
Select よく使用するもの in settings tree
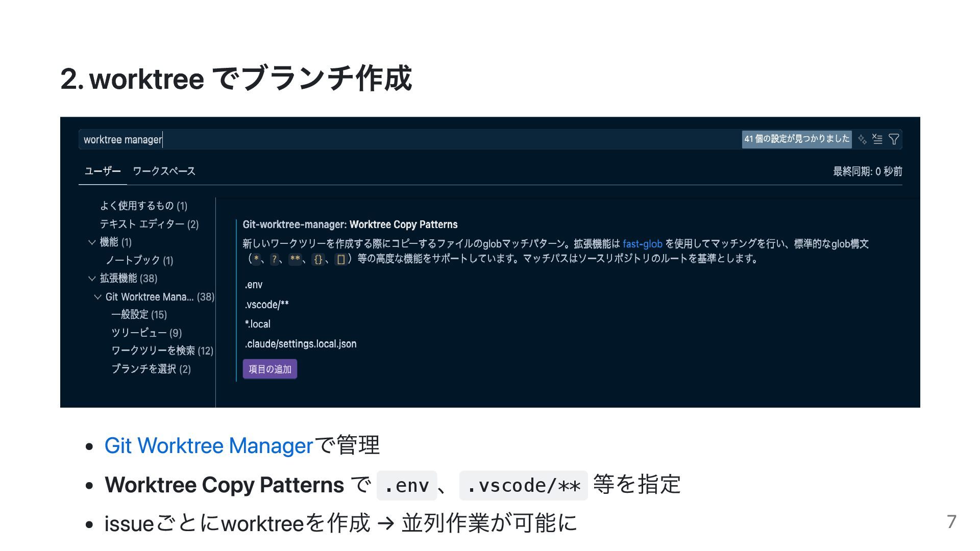pyautogui.click(x=143, y=206)
